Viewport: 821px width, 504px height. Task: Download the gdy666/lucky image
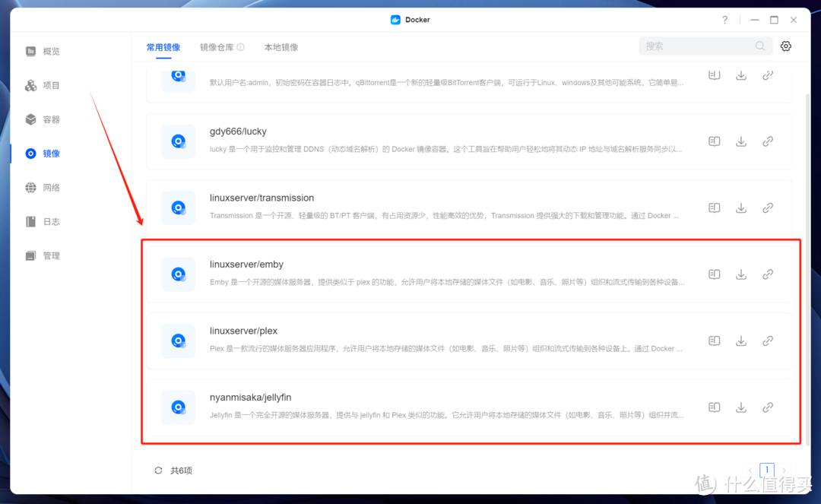tap(740, 141)
